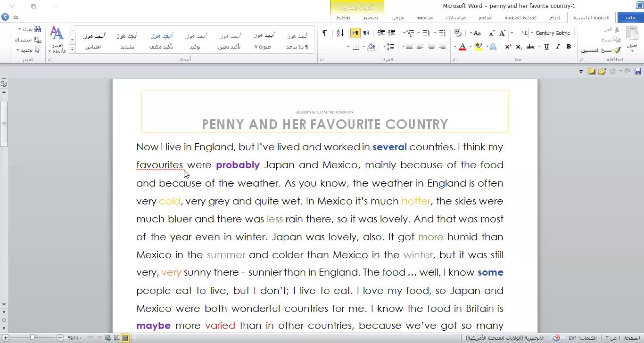
Task: Expand the styles gallery More arrow
Action: click(x=72, y=49)
